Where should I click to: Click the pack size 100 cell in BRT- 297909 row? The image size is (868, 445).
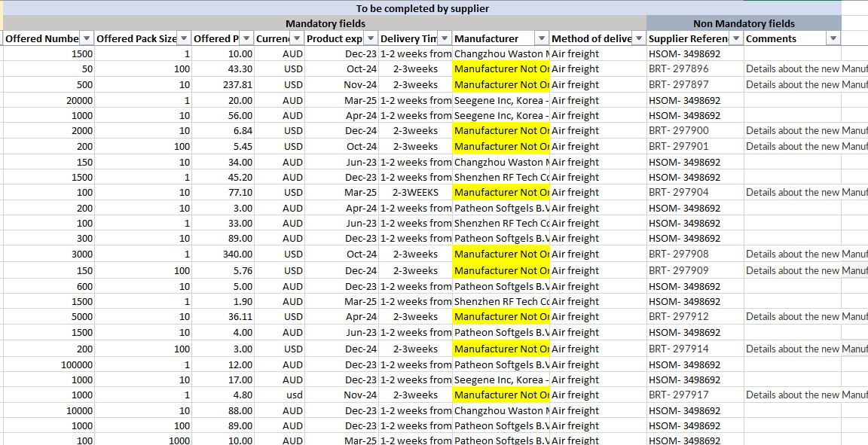tap(143, 270)
